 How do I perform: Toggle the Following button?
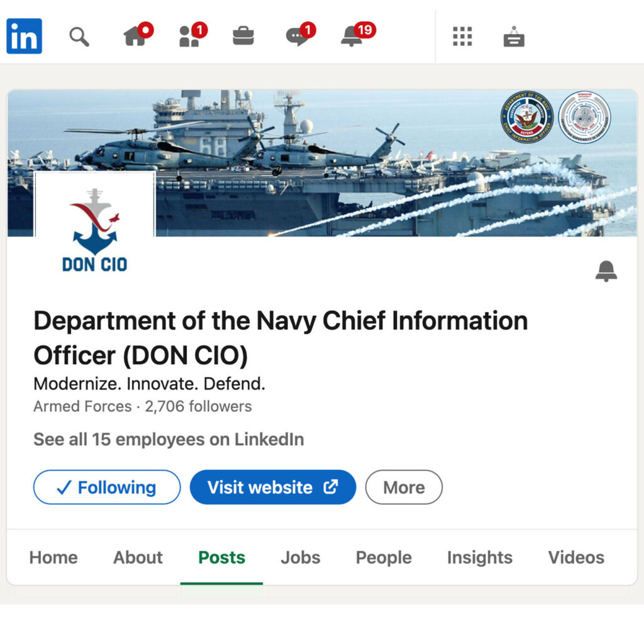[x=107, y=487]
